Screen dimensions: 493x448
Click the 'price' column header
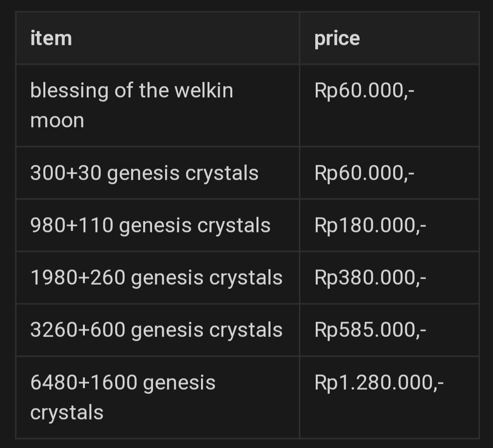pos(337,38)
